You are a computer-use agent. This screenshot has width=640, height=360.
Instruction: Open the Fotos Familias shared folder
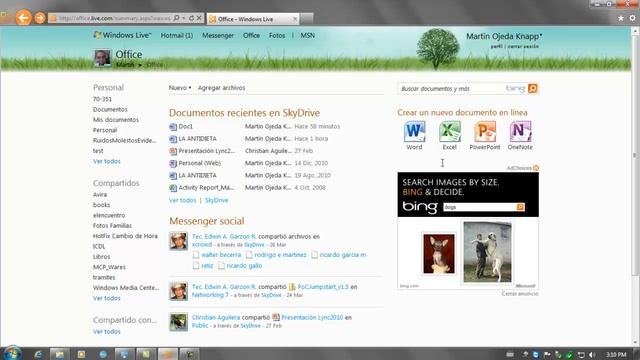[112, 225]
